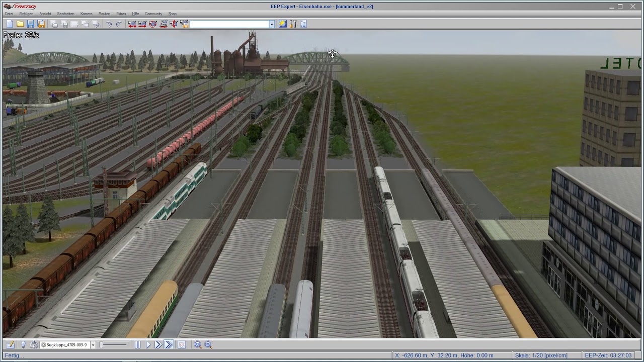Open the Bearbeiten menu
The width and height of the screenshot is (644, 362).
[x=65, y=14]
